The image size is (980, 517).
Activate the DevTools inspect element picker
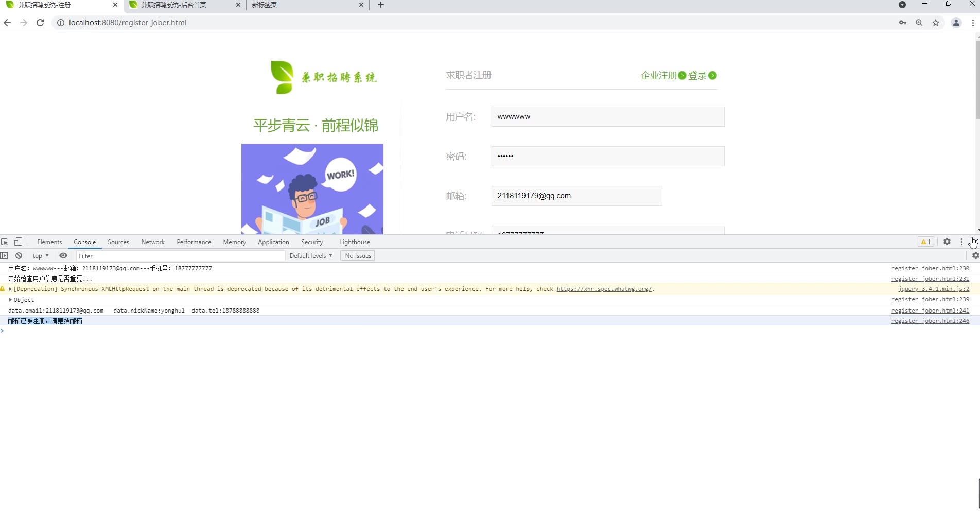tap(5, 242)
